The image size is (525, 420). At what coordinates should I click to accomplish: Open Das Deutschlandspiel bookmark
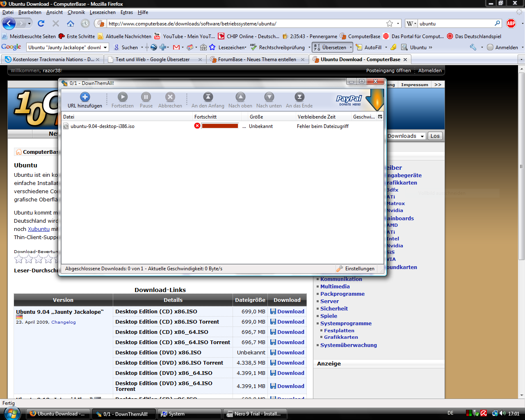click(474, 36)
